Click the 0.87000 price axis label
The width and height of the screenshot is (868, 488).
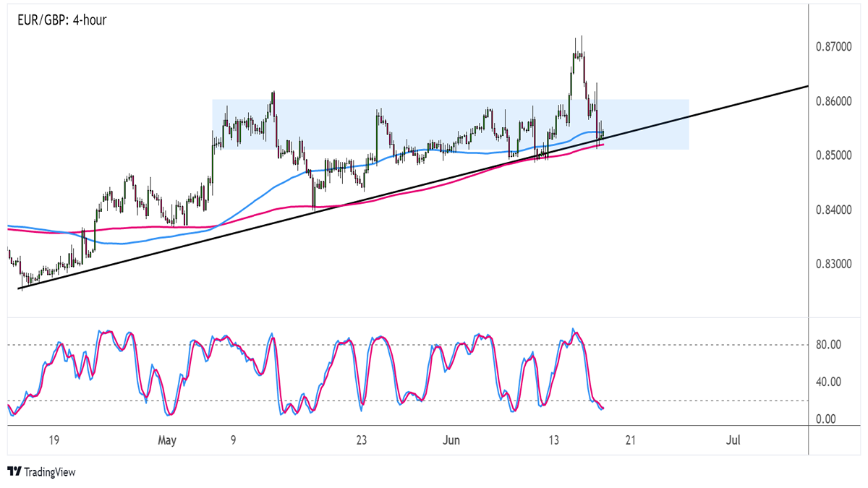click(x=833, y=46)
